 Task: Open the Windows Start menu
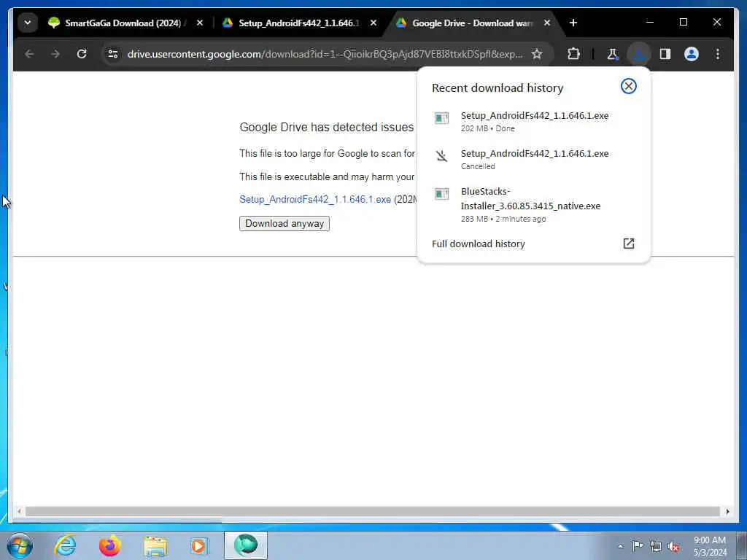pos(20,545)
